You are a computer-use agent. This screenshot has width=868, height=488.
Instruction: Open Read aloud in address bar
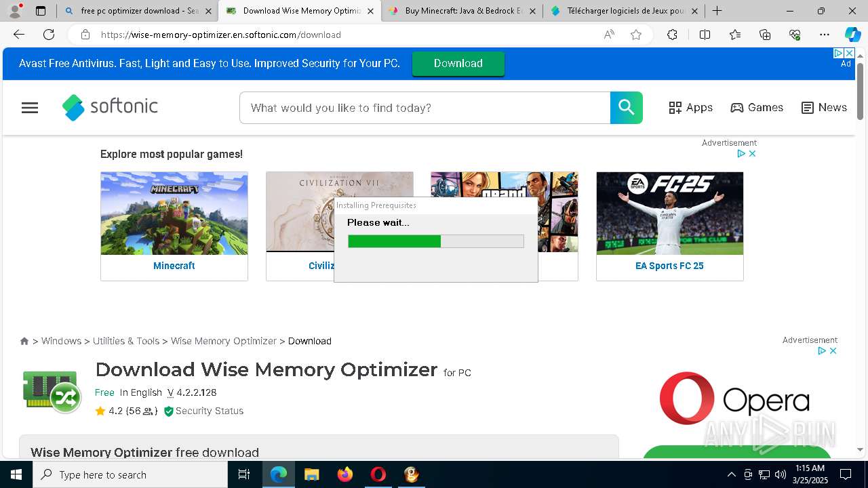(609, 35)
